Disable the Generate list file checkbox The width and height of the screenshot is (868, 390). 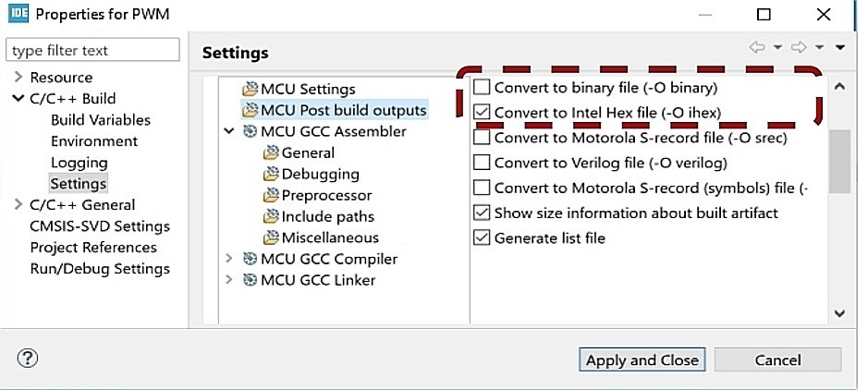coord(482,238)
